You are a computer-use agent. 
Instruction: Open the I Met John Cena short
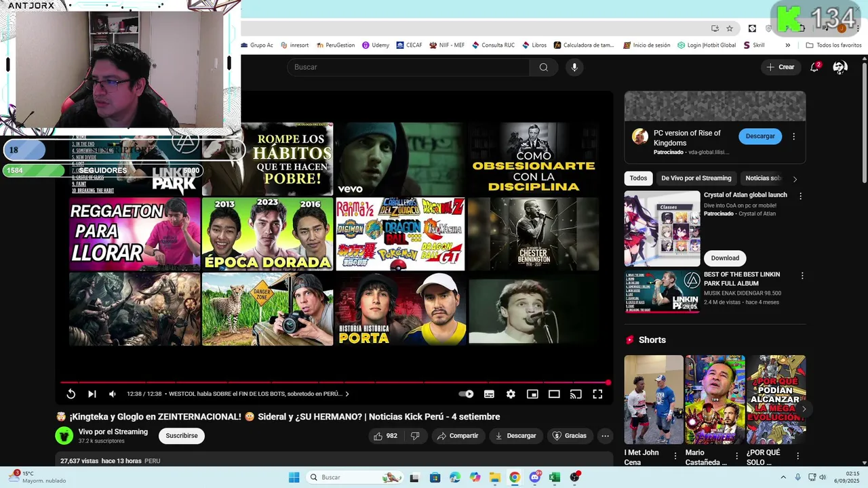(x=654, y=400)
